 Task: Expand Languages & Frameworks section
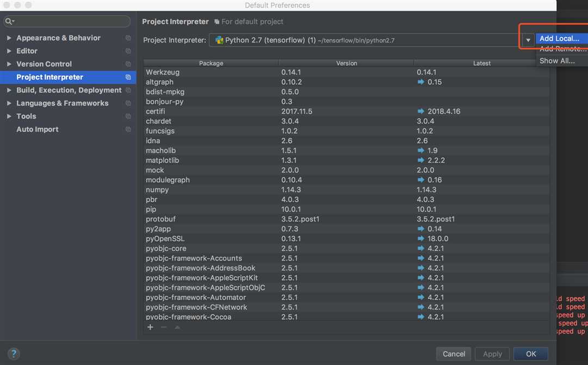(9, 103)
